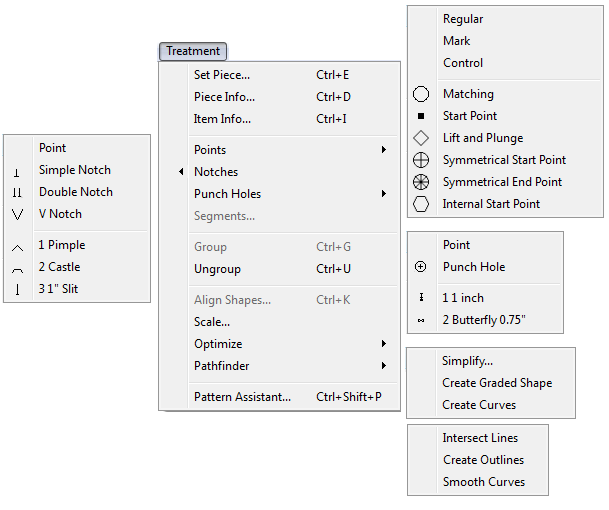Click Ungroup in the menu
The width and height of the screenshot is (609, 510).
coord(217,269)
